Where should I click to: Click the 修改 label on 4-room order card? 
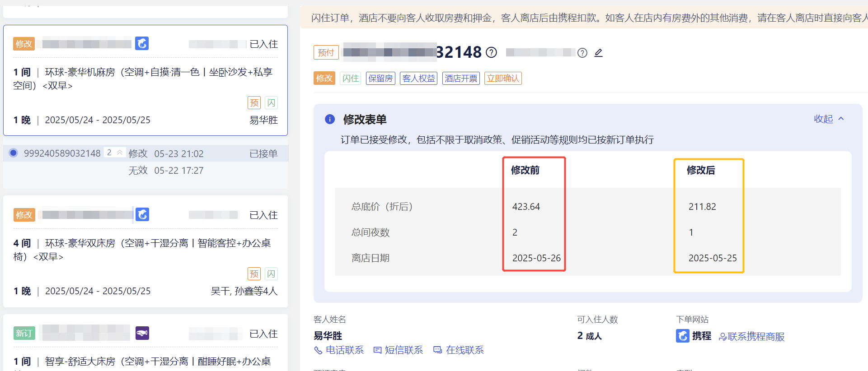[24, 215]
